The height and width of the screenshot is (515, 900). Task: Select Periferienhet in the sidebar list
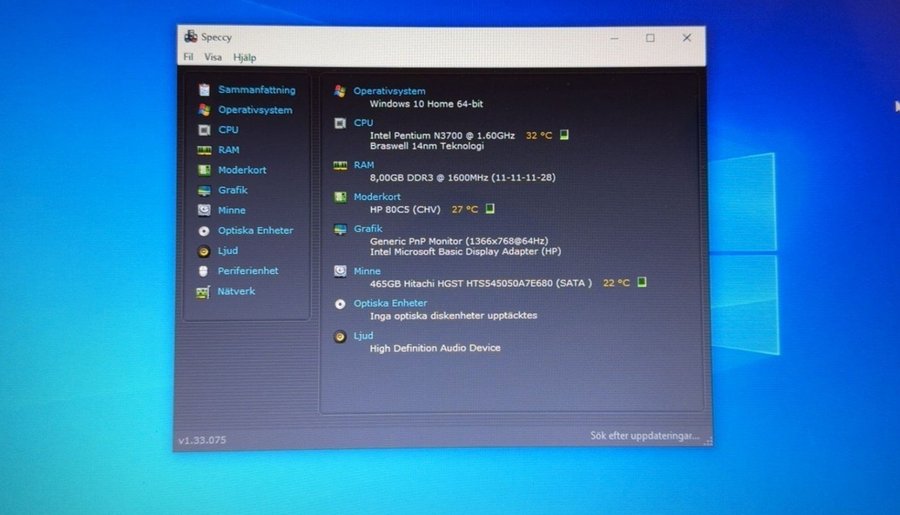click(x=248, y=271)
